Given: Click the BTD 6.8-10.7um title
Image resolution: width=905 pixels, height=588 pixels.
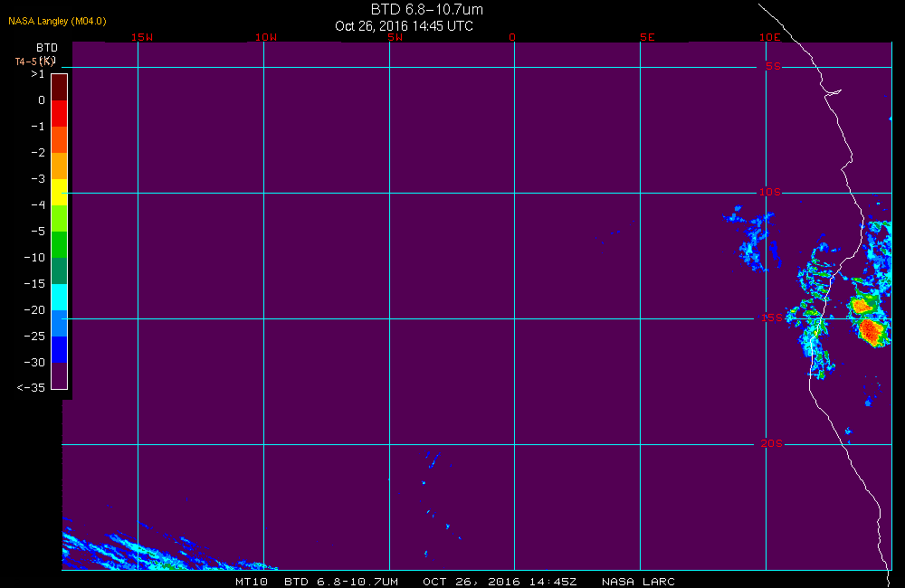Looking at the screenshot, I should point(427,9).
